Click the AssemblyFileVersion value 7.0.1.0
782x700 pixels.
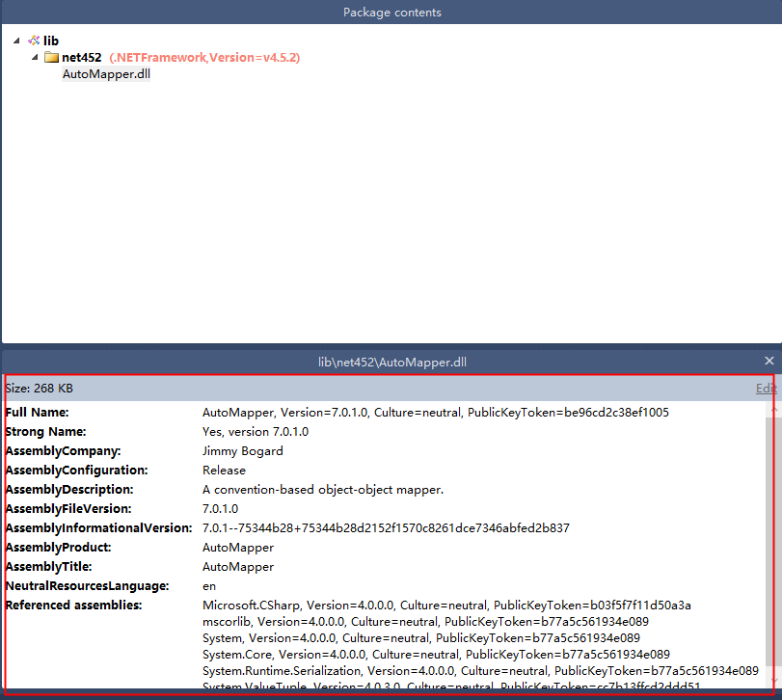[221, 509]
